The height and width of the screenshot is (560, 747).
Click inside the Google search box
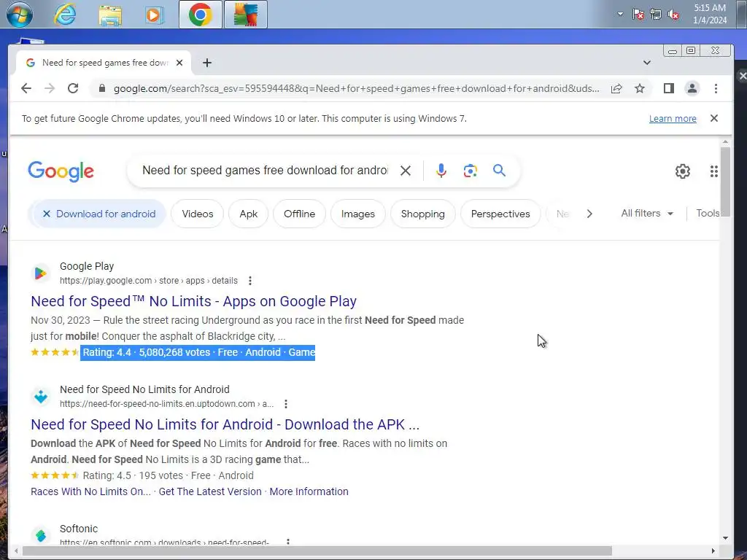[265, 171]
